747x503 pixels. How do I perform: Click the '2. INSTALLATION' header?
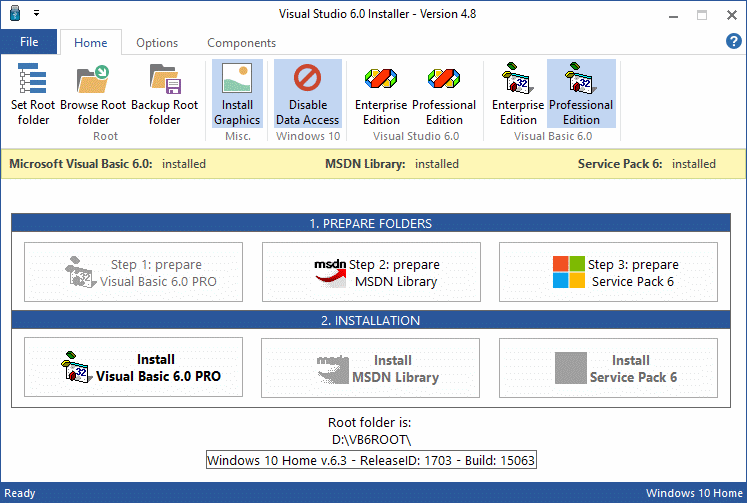click(371, 320)
